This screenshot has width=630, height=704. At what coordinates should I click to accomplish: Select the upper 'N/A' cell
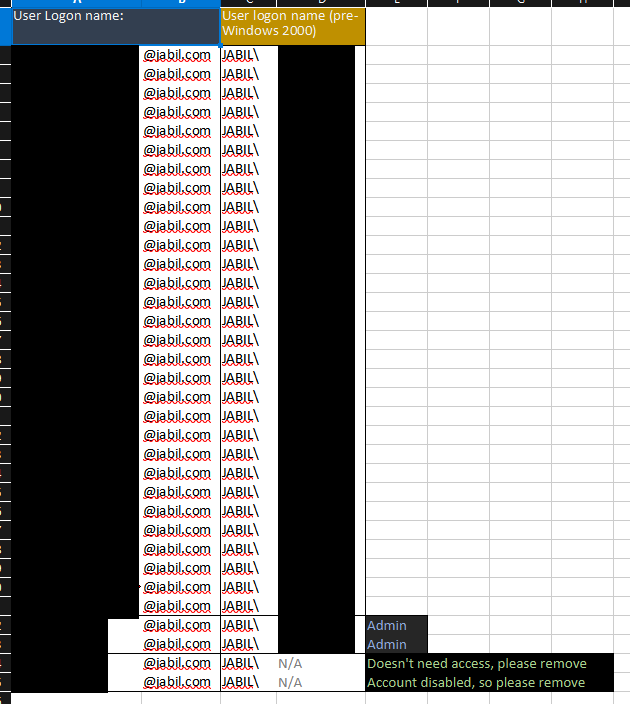290,663
